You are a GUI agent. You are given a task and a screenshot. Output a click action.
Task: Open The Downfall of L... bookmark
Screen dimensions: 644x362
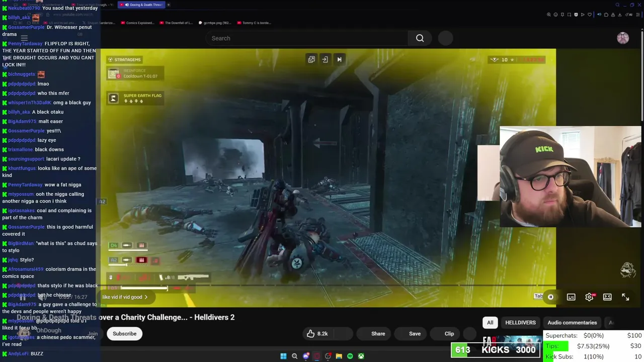[x=176, y=23]
